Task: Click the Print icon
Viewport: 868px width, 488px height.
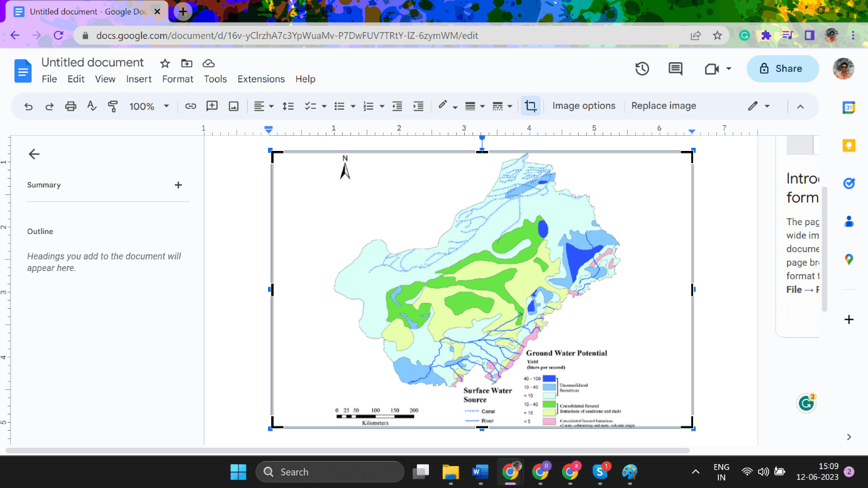Action: [70, 106]
